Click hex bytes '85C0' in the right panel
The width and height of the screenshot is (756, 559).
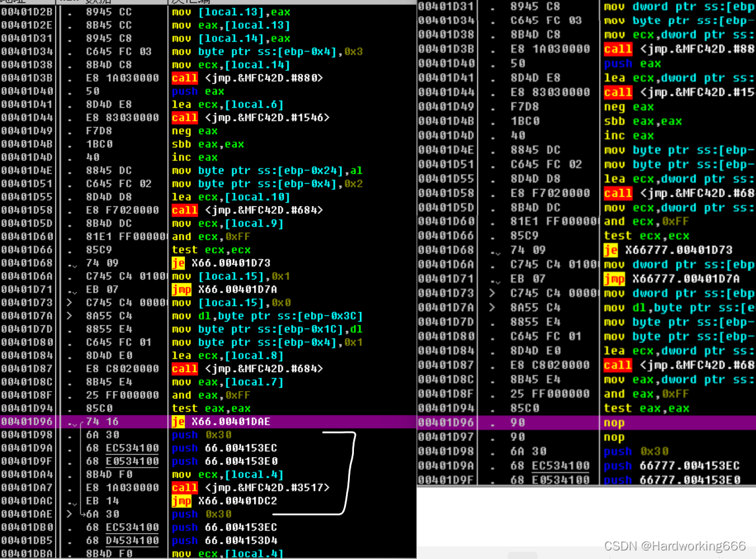(x=524, y=408)
